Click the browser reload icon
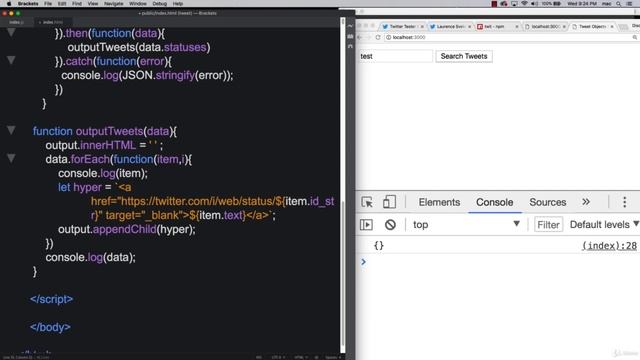 [378, 37]
